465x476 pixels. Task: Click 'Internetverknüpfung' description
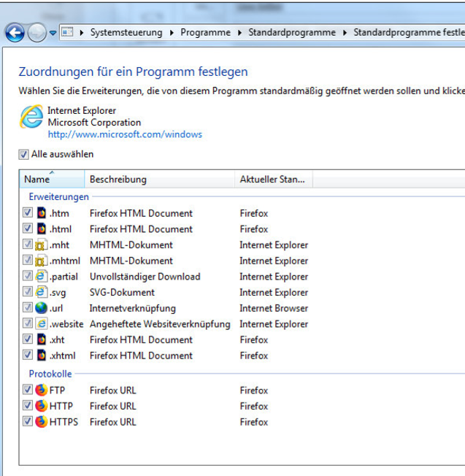(133, 308)
